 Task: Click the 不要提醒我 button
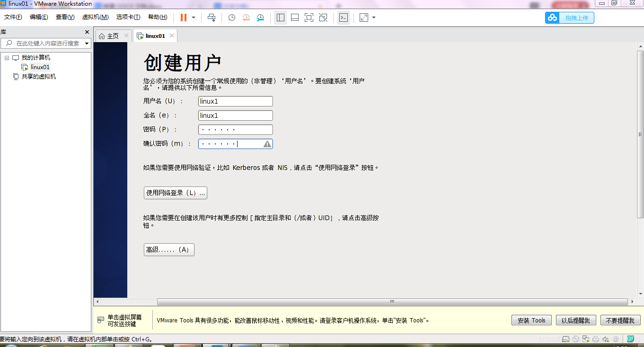click(x=620, y=320)
